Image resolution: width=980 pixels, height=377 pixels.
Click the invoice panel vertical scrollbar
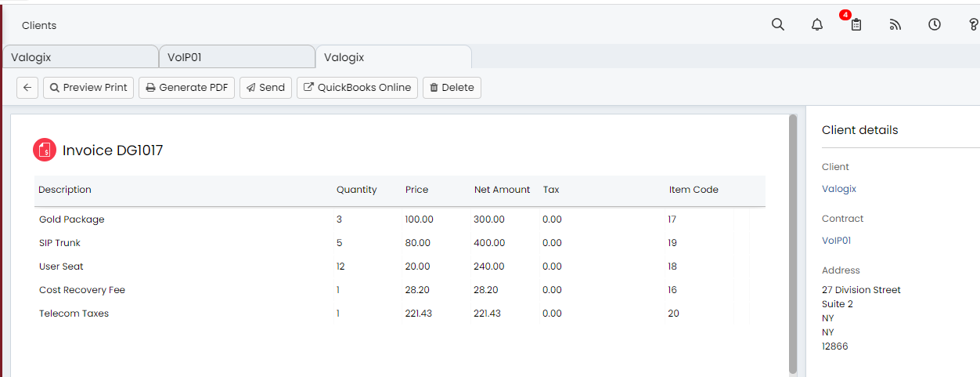click(793, 243)
